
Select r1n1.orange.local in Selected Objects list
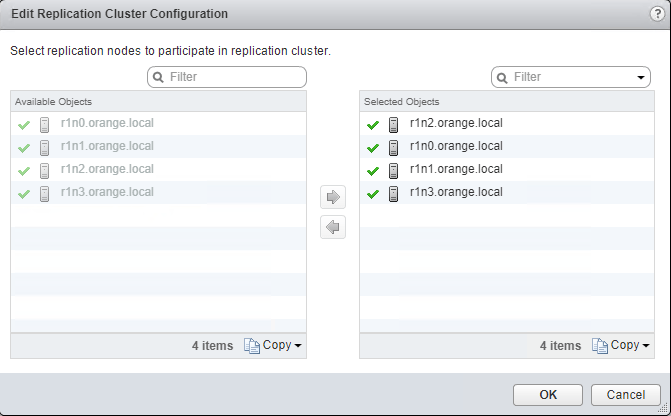[456, 169]
